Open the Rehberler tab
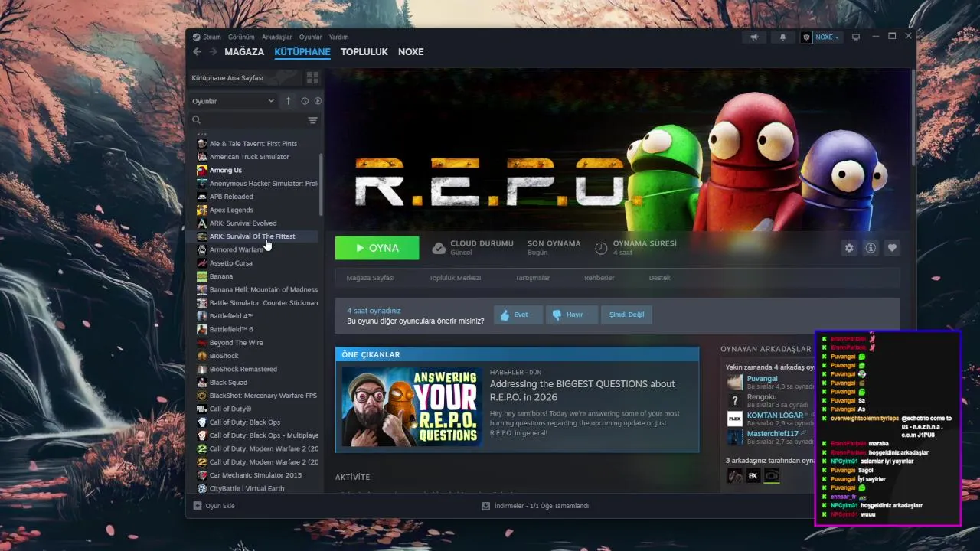Image resolution: width=980 pixels, height=551 pixels. pyautogui.click(x=599, y=278)
